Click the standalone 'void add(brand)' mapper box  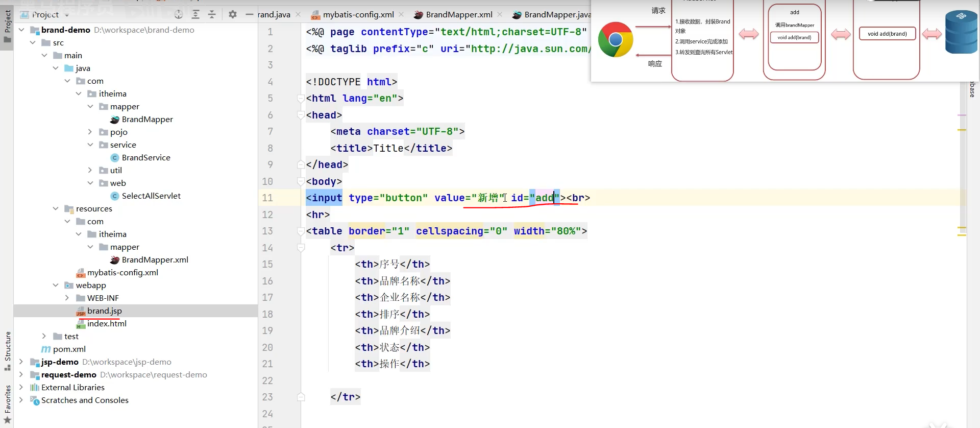click(887, 34)
